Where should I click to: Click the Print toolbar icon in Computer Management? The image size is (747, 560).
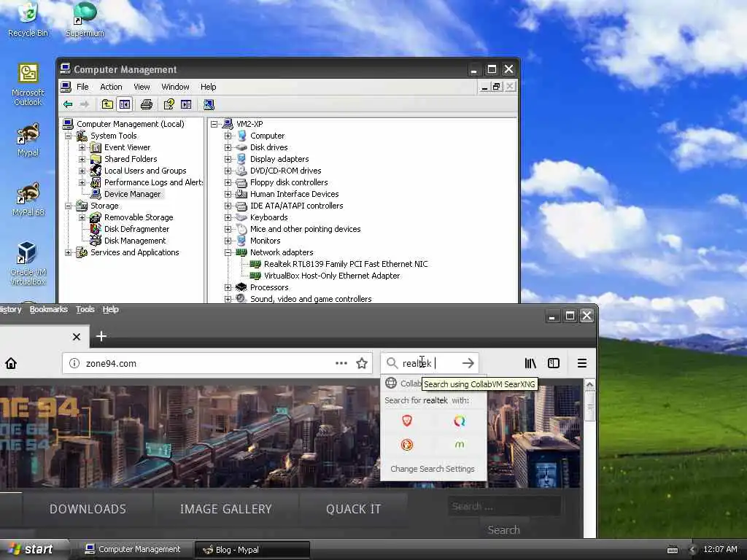click(147, 104)
